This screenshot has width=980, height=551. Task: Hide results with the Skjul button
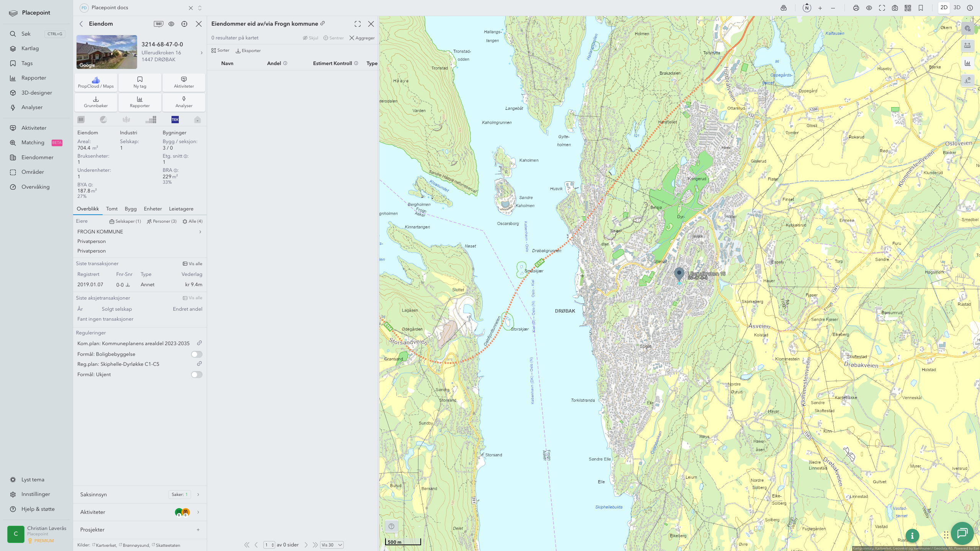point(310,38)
